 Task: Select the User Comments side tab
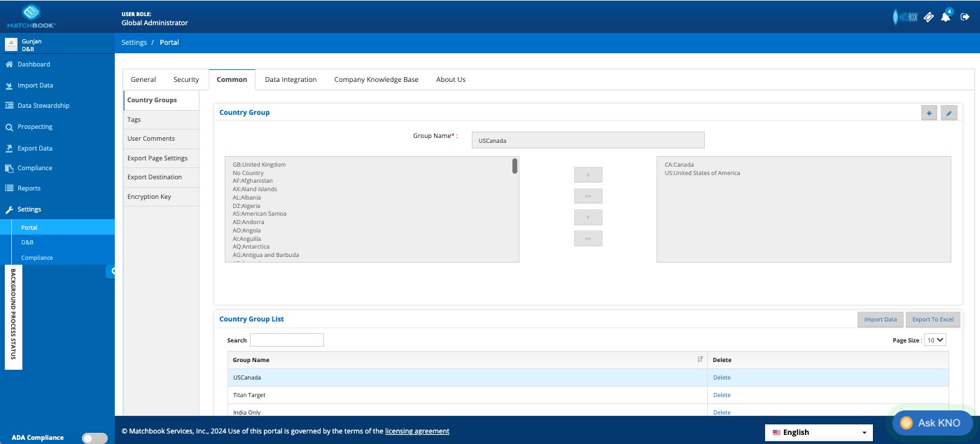pos(161,139)
